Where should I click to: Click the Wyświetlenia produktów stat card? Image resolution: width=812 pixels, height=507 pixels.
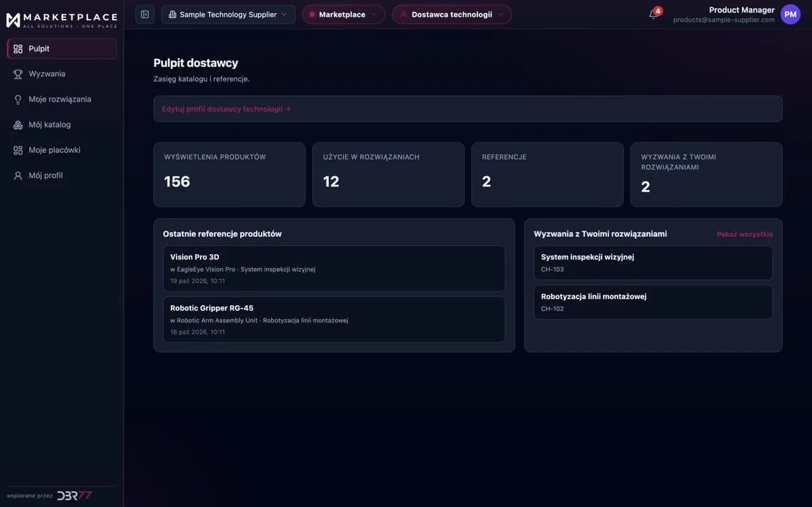230,175
